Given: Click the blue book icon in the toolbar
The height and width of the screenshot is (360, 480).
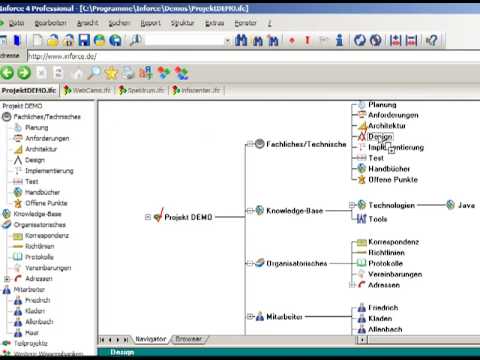Looking at the screenshot, I should [x=17, y=41].
